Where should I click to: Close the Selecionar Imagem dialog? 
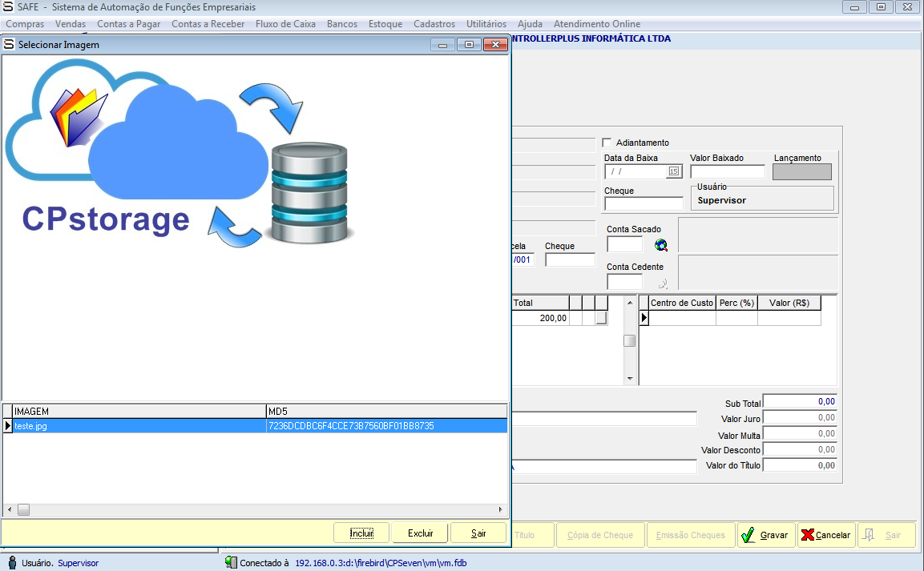click(x=495, y=45)
